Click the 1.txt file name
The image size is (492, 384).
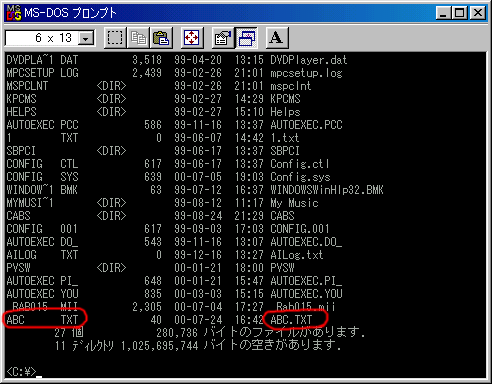(284, 138)
